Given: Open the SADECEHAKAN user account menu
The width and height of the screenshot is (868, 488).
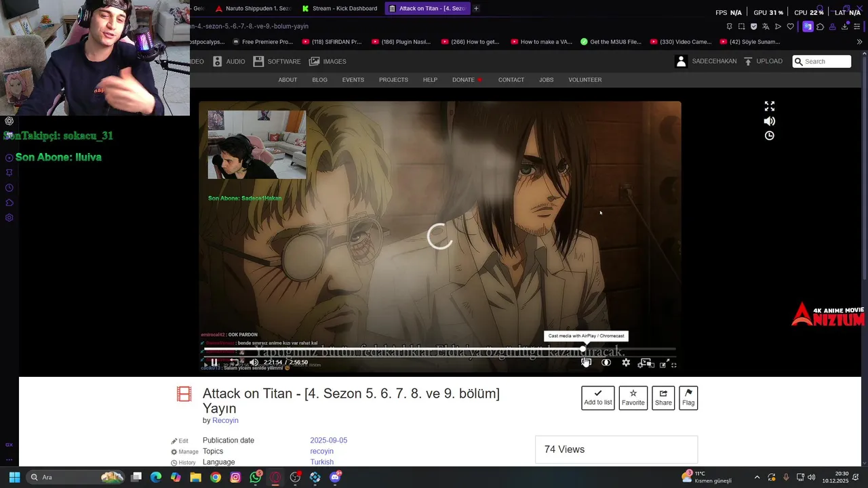Looking at the screenshot, I should (706, 61).
